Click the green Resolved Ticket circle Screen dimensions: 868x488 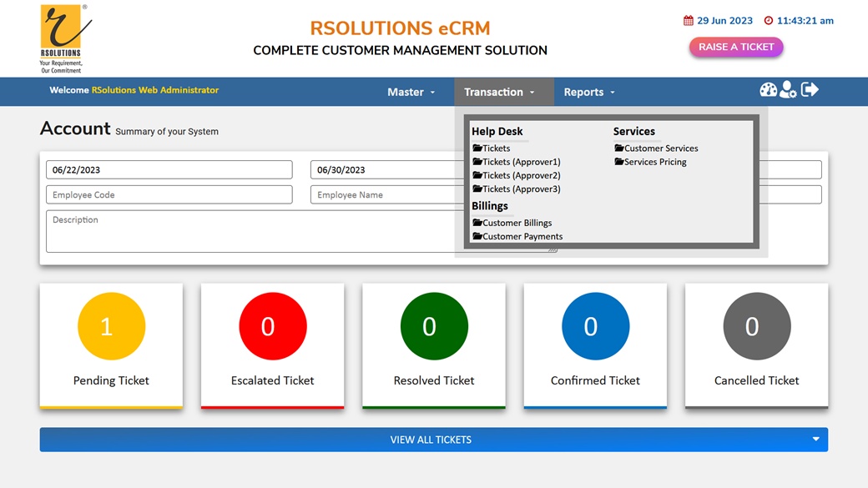click(434, 326)
